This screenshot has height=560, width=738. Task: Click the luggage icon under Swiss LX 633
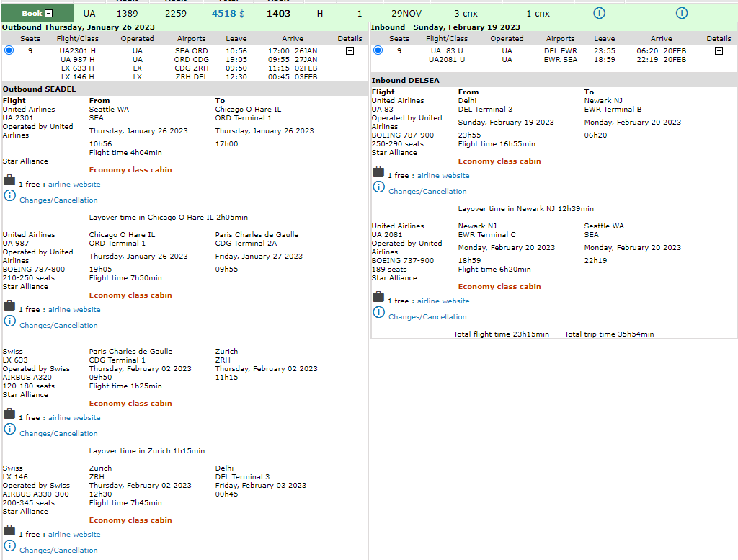(x=9, y=414)
